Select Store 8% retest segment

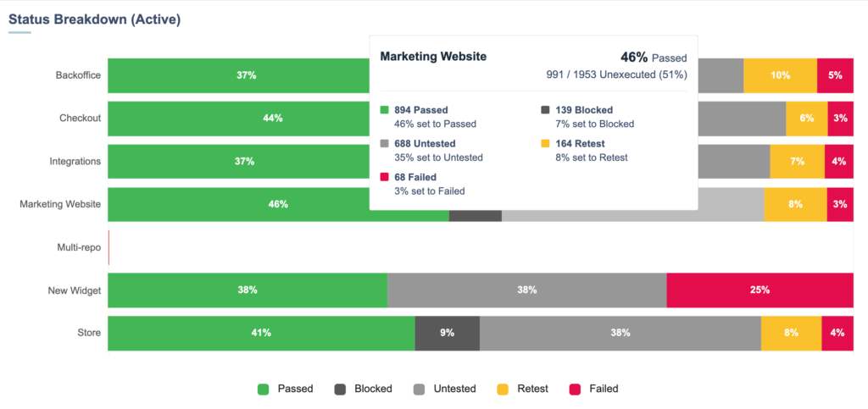(x=791, y=333)
